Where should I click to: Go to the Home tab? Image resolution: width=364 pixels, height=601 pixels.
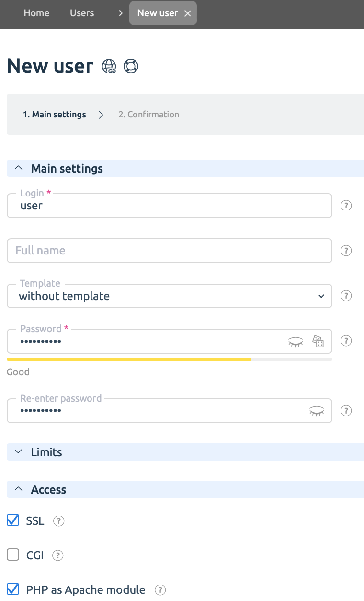click(36, 13)
